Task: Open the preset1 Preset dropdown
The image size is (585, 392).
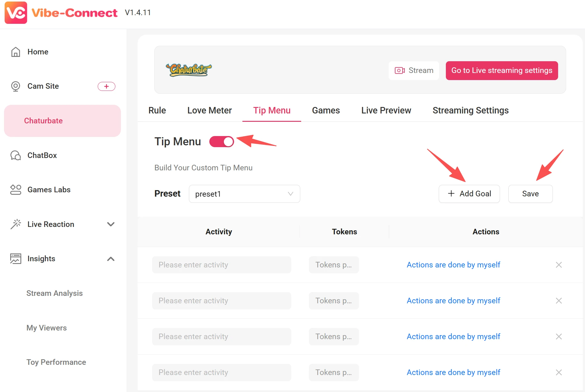Action: tap(244, 194)
